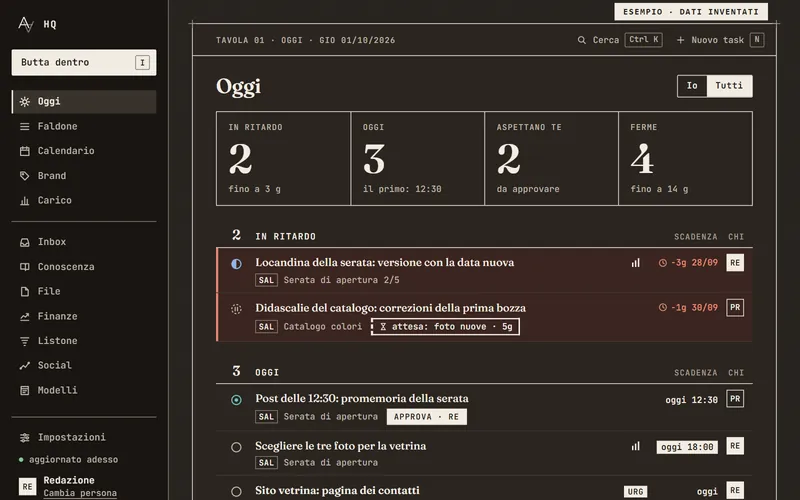
Task: Switch view filter to Tutti
Action: coord(729,86)
